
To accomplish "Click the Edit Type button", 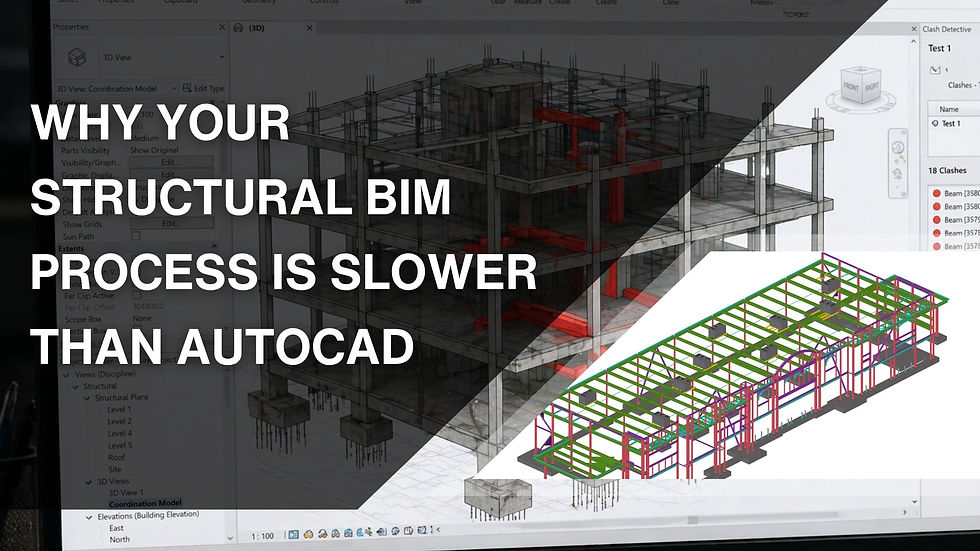I will pyautogui.click(x=203, y=88).
